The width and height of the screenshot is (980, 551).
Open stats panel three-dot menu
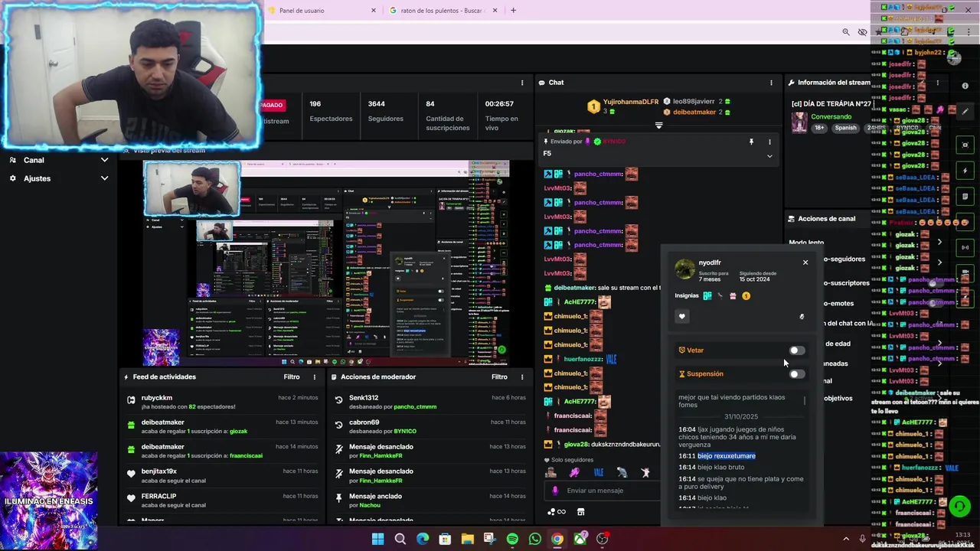coord(522,83)
